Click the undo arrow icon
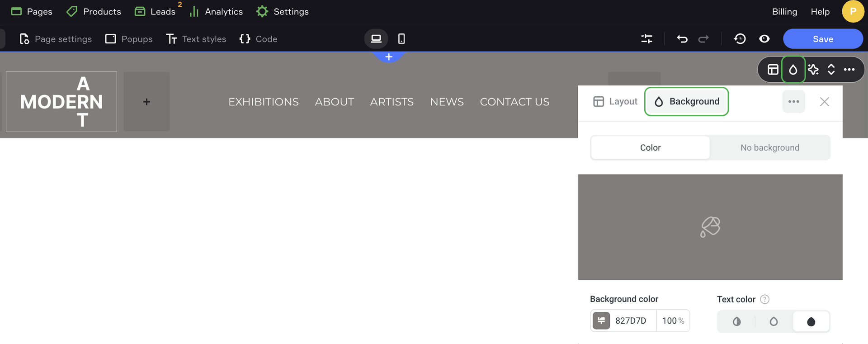The image size is (868, 344). pyautogui.click(x=682, y=39)
